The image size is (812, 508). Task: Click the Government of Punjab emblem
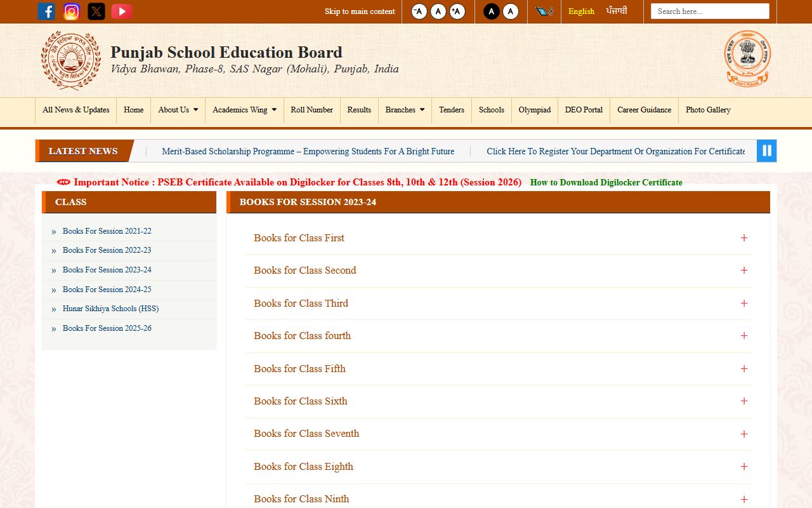tap(747, 58)
